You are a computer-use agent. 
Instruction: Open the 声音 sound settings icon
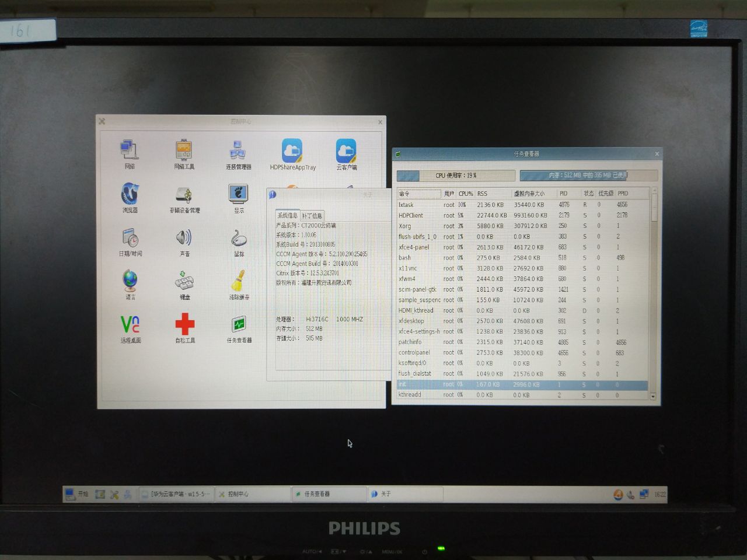point(184,242)
